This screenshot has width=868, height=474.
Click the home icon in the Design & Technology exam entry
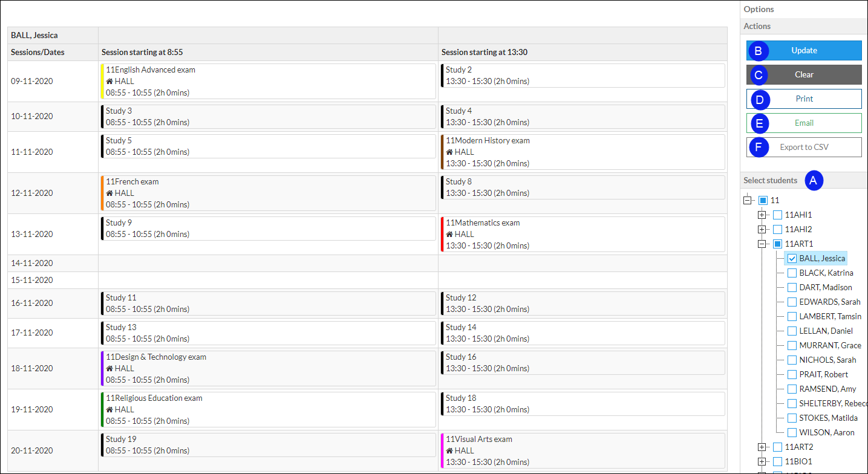(109, 368)
